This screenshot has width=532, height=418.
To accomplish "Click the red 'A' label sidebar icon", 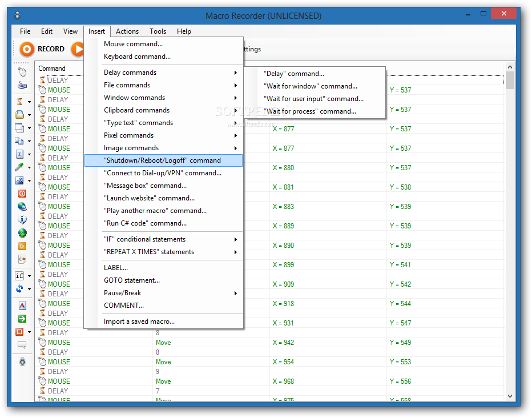I will click(22, 306).
